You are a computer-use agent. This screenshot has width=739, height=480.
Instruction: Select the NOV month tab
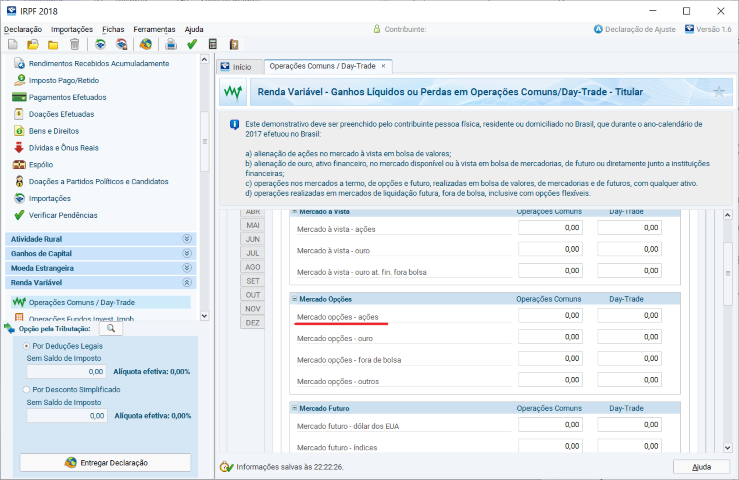pos(253,309)
